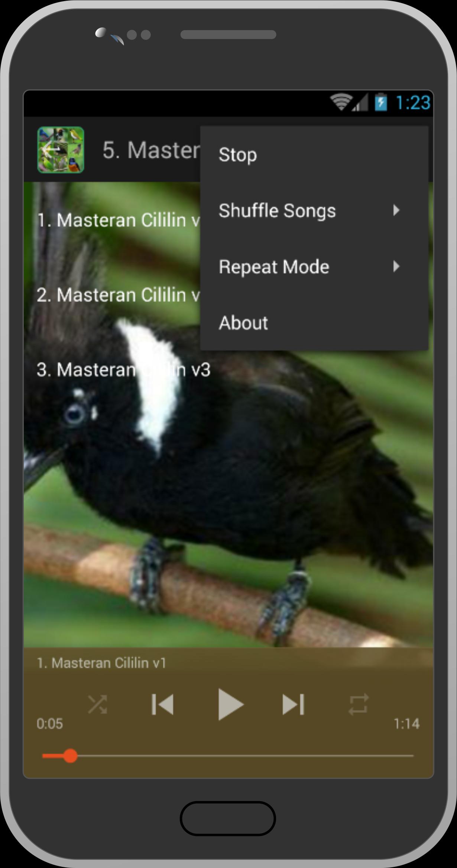457x868 pixels.
Task: Tap the battery charging icon
Action: tap(380, 102)
